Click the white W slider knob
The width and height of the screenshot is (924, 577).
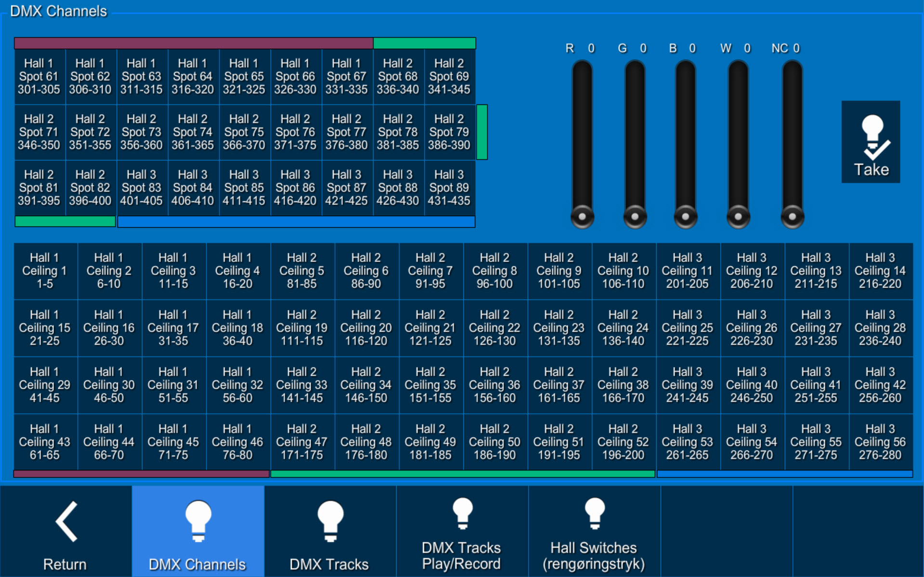pyautogui.click(x=738, y=216)
